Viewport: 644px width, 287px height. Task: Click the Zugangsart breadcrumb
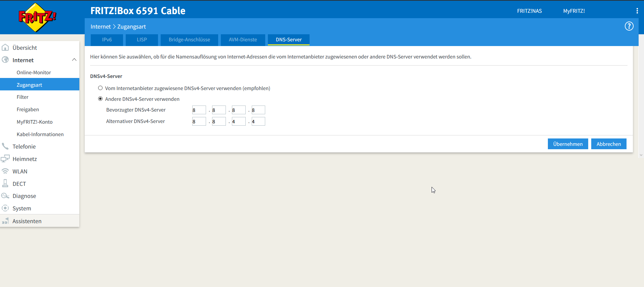coord(131,27)
